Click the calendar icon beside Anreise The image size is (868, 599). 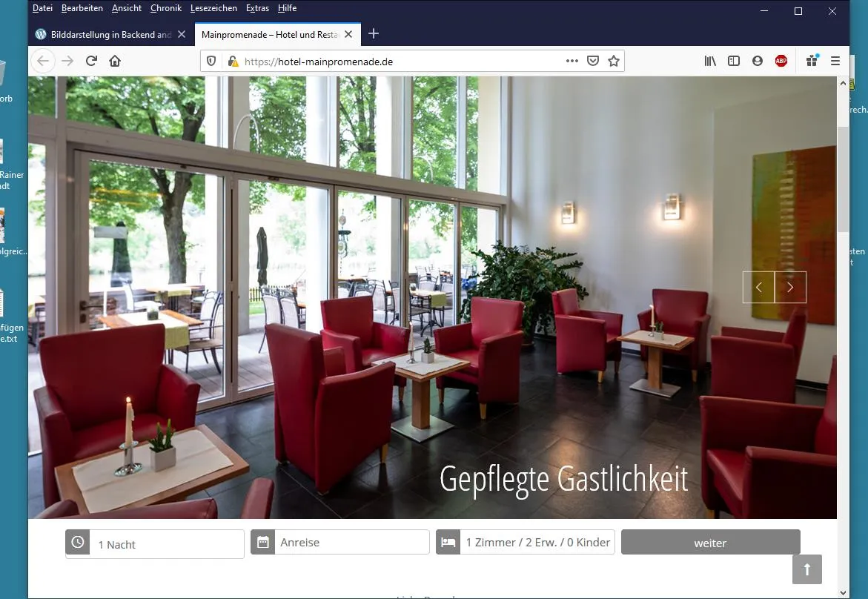click(x=263, y=543)
